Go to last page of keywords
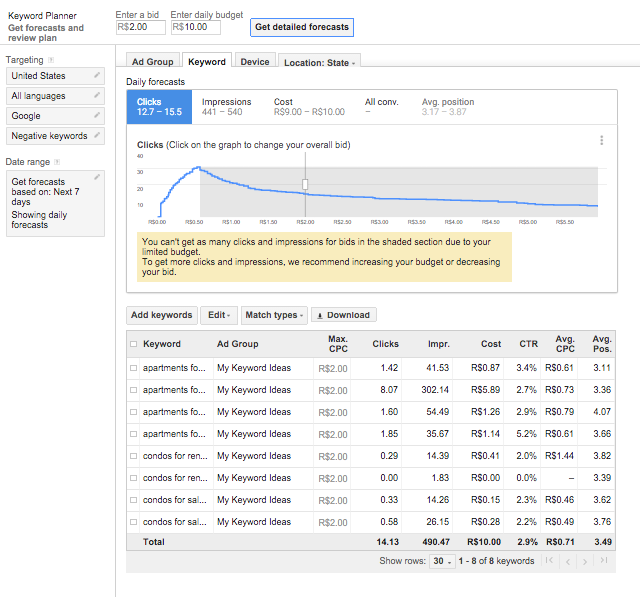Viewport: 640px width, 597px height. click(x=604, y=561)
